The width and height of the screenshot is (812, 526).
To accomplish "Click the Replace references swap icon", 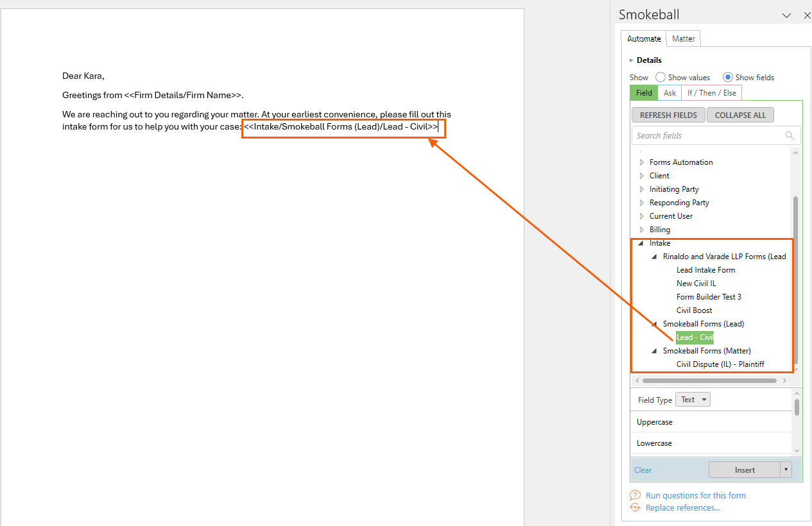I will pos(635,507).
